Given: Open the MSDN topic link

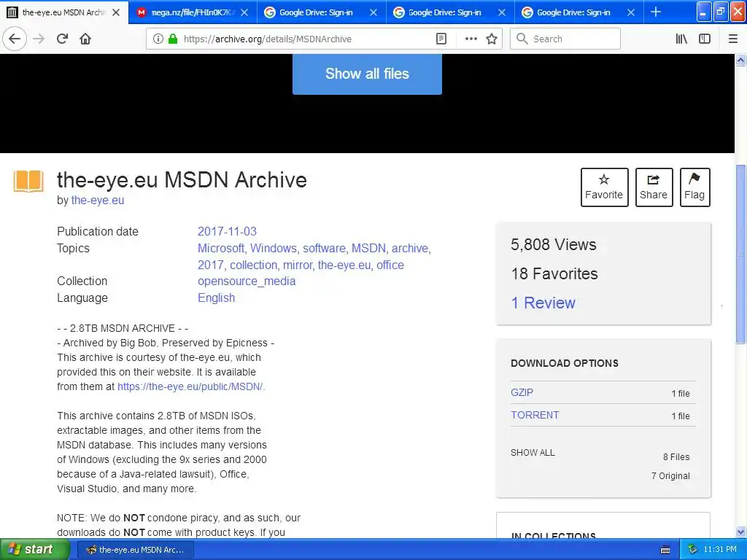Looking at the screenshot, I should [368, 248].
